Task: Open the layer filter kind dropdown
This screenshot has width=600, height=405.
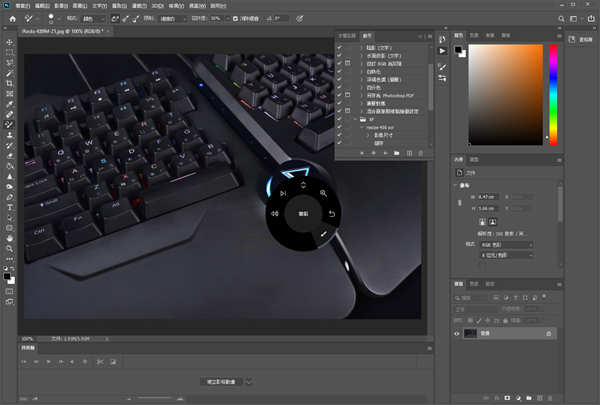Action: click(470, 298)
